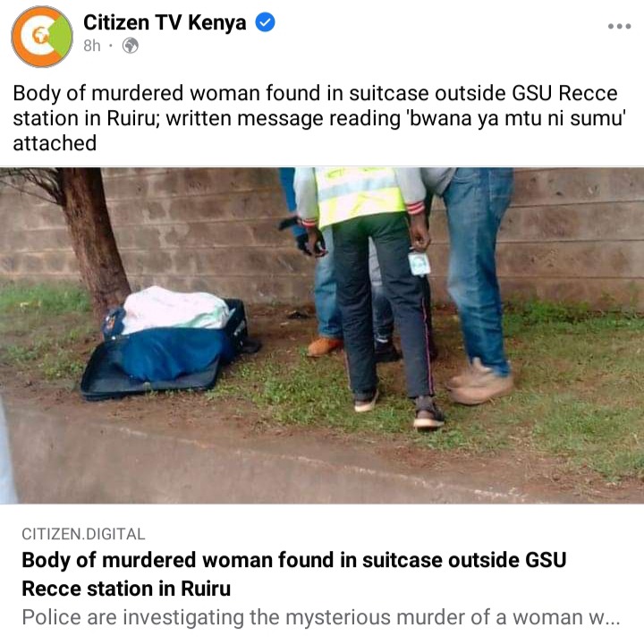Open Citizen TV Kenya profile picture

(x=42, y=36)
